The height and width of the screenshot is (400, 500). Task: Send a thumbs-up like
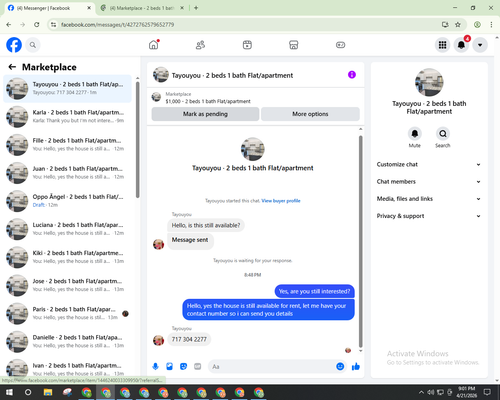[356, 367]
